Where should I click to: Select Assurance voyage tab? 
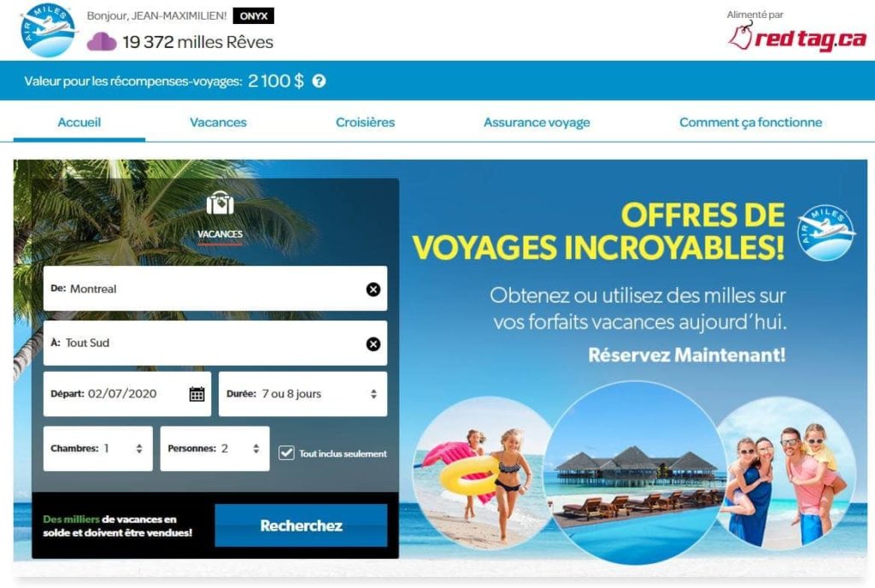click(537, 122)
